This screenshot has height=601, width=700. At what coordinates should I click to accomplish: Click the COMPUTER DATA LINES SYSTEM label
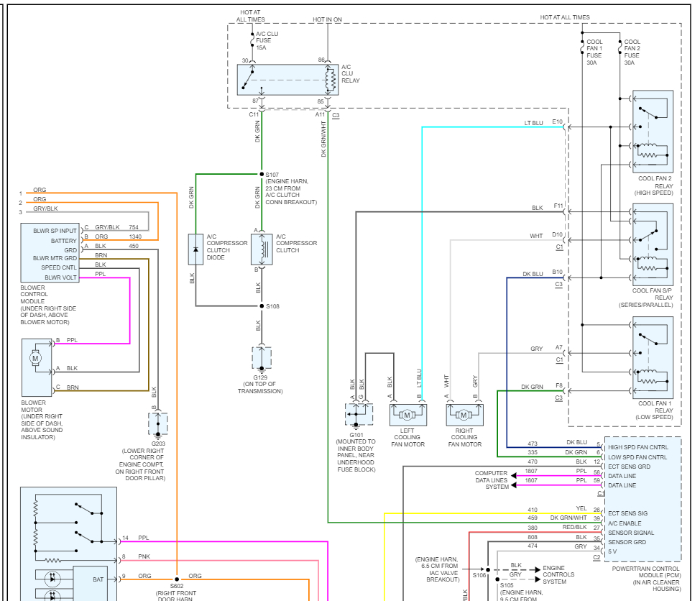(x=491, y=480)
